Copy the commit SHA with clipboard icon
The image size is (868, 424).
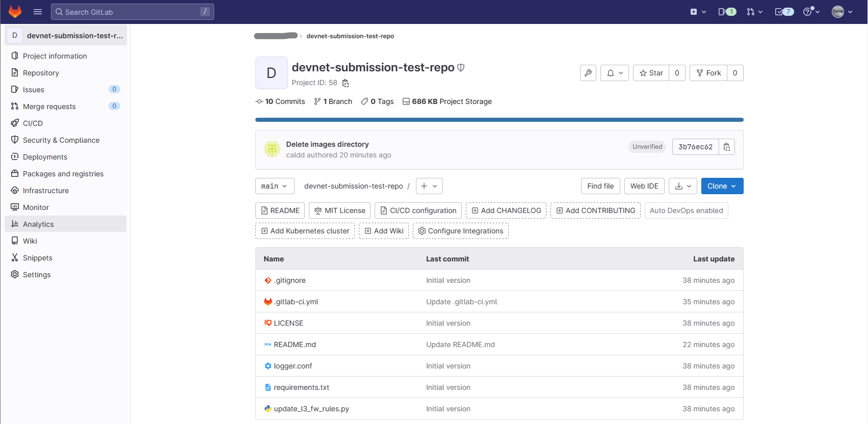[x=727, y=147]
